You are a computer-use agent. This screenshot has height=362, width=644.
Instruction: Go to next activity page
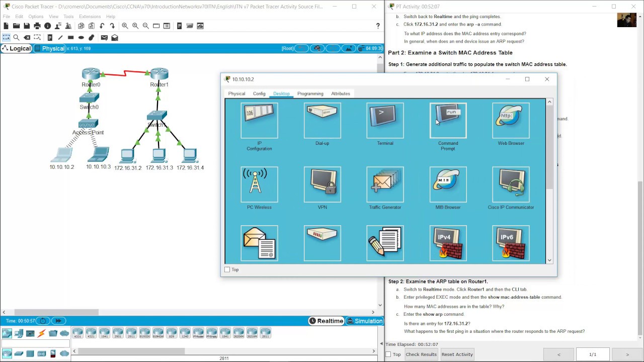pos(627,354)
